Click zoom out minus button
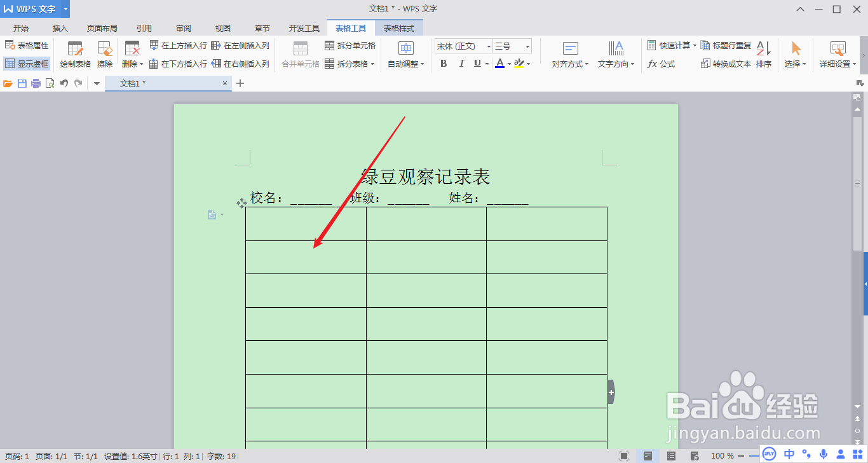868x463 pixels. point(741,456)
